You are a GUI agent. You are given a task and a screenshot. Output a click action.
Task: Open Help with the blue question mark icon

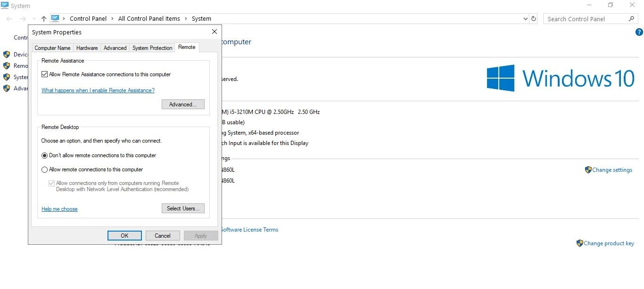639,32
